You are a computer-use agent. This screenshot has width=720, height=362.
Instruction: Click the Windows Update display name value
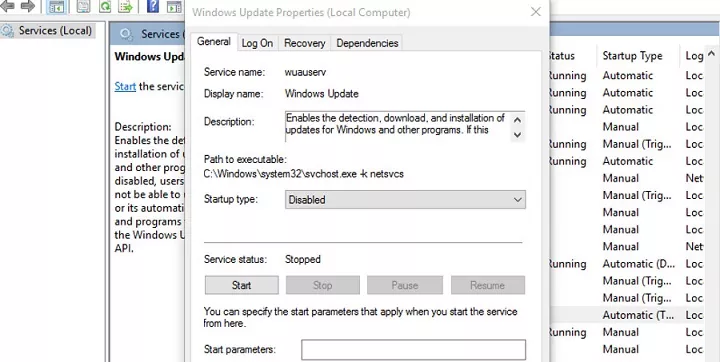(x=321, y=94)
